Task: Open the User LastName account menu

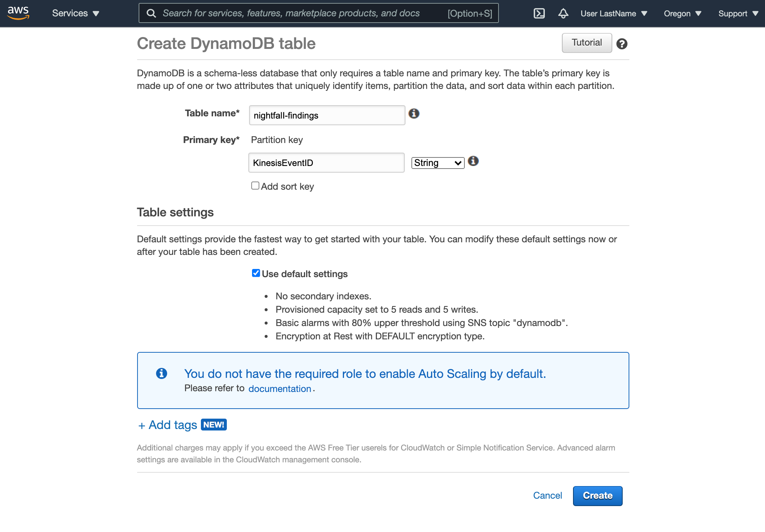Action: click(613, 13)
